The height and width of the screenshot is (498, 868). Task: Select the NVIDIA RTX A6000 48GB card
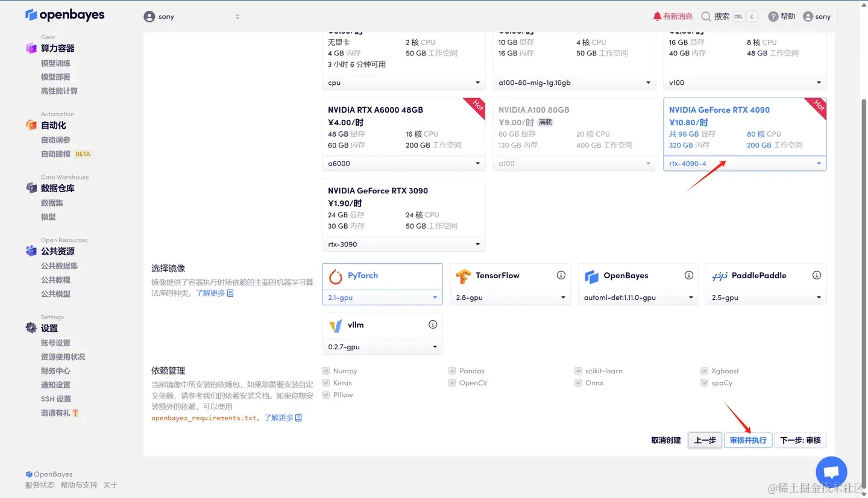click(x=404, y=135)
